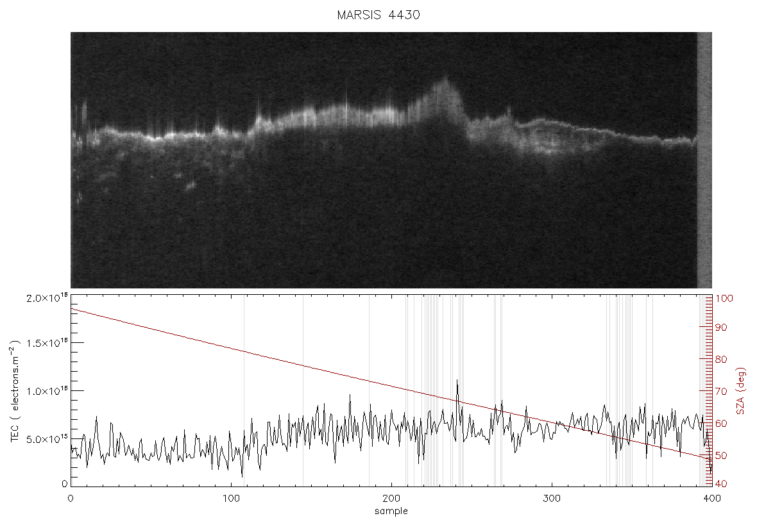The image size is (757, 532).
Task: Click the red SZA tick label 100
Action: point(724,299)
